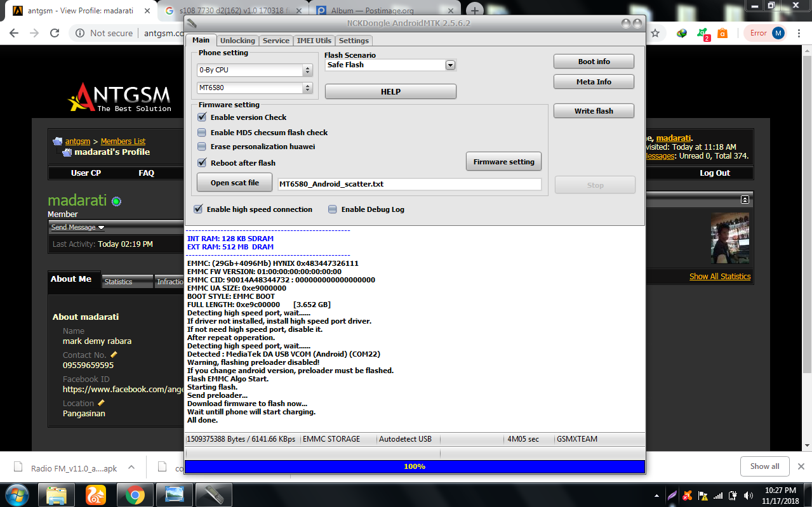This screenshot has height=507, width=812.
Task: Click Show all downloads button
Action: (x=764, y=466)
